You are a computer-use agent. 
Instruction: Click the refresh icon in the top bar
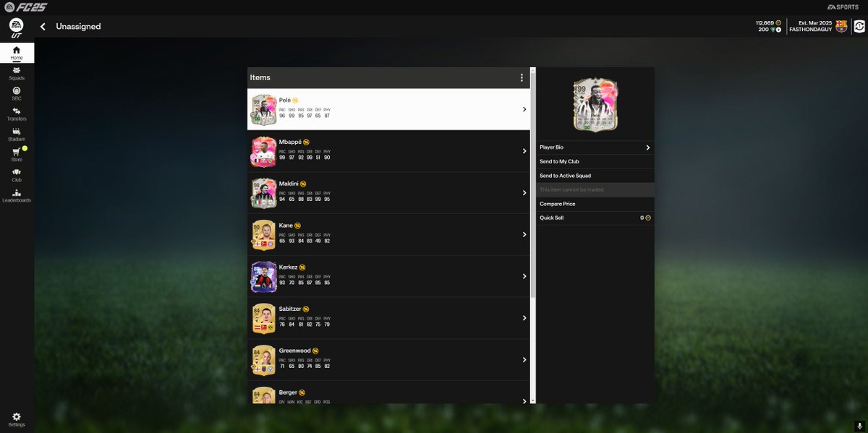pos(858,25)
